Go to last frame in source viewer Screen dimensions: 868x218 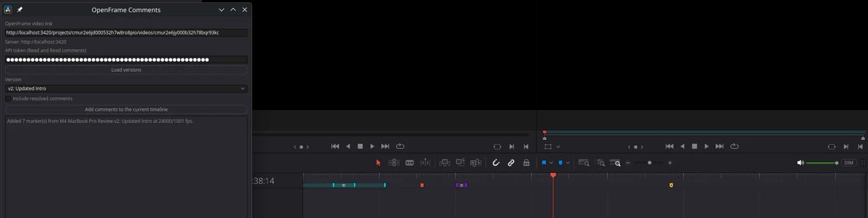385,146
